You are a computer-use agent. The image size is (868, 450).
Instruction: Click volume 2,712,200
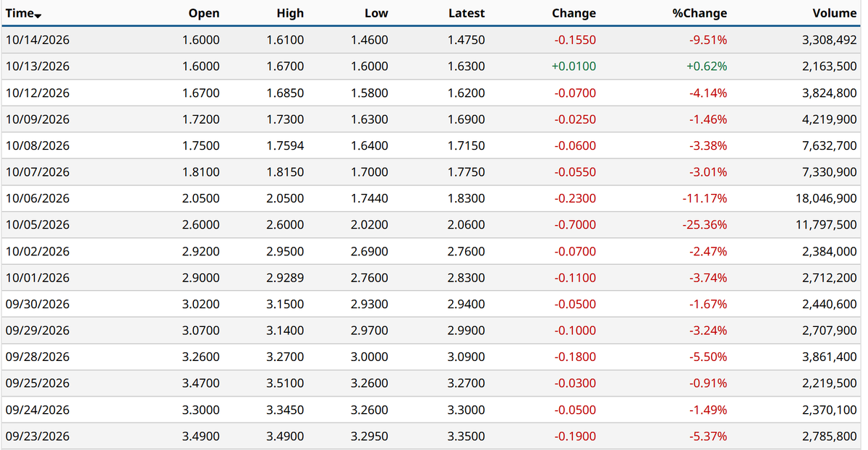(x=830, y=278)
